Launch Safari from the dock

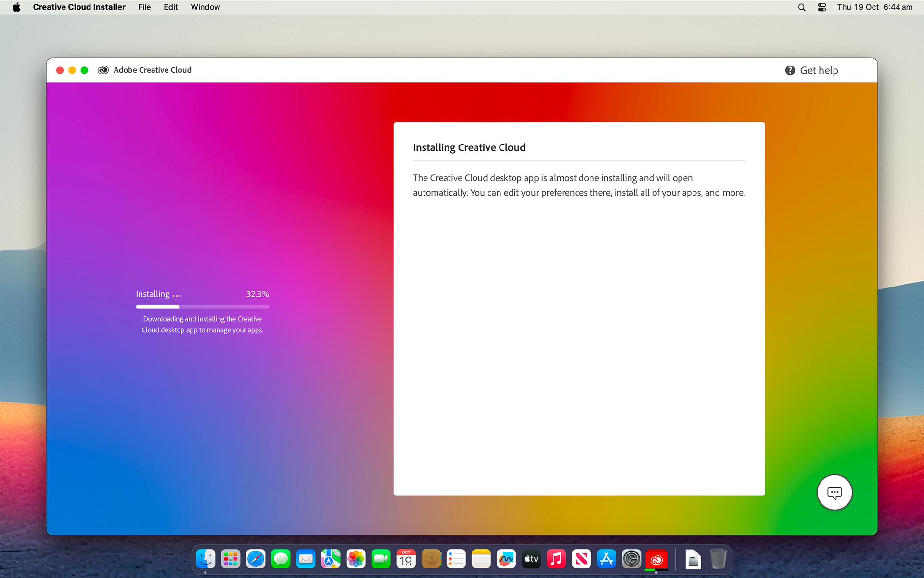point(256,559)
